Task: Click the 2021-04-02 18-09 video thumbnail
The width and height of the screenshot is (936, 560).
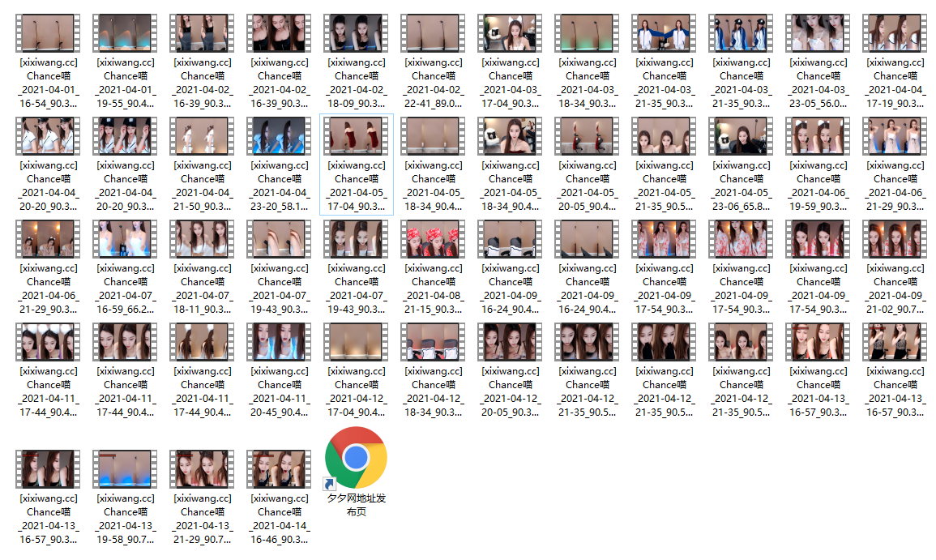Action: [x=356, y=34]
